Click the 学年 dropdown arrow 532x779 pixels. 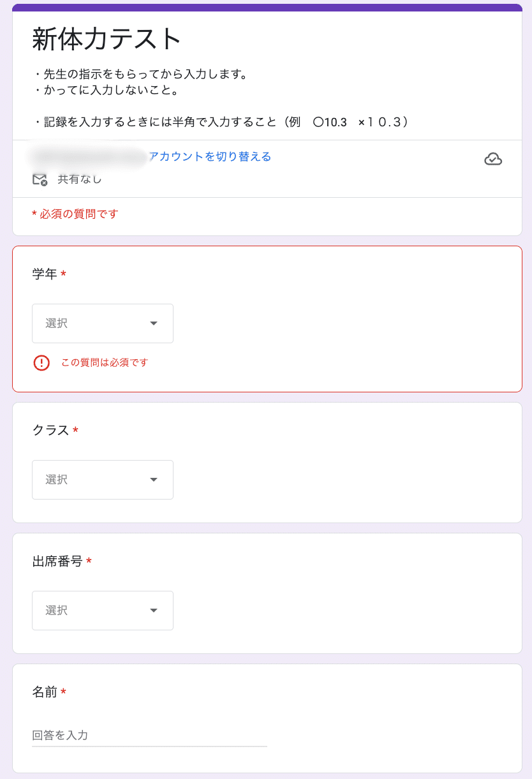(153, 323)
